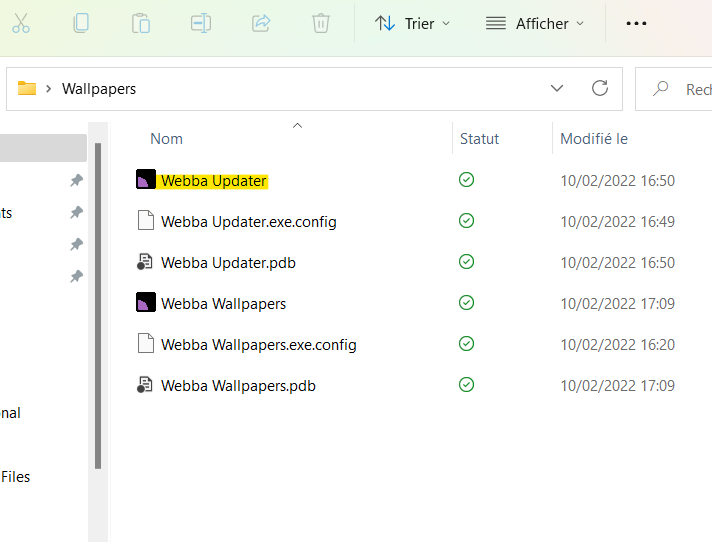Click the Webba Updater app icon
712x542 pixels.
(146, 179)
